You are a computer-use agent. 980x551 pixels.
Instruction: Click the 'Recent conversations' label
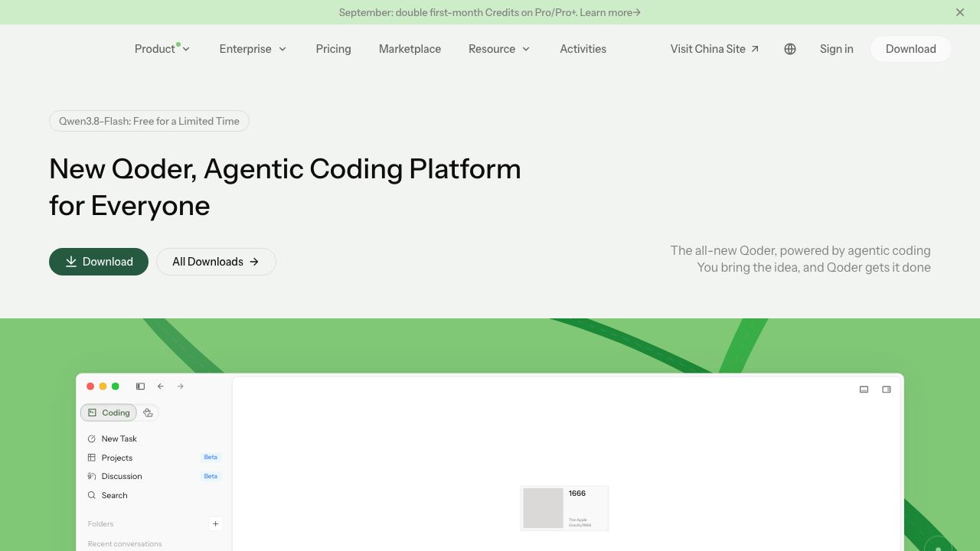tap(125, 544)
